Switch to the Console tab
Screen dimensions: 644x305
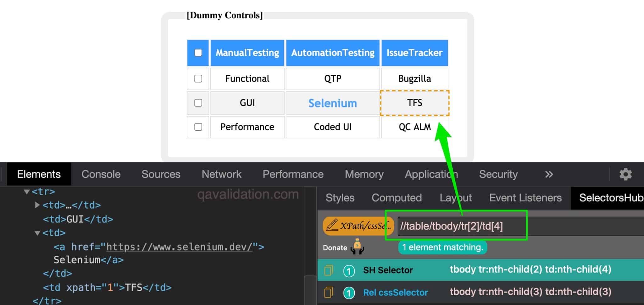101,174
